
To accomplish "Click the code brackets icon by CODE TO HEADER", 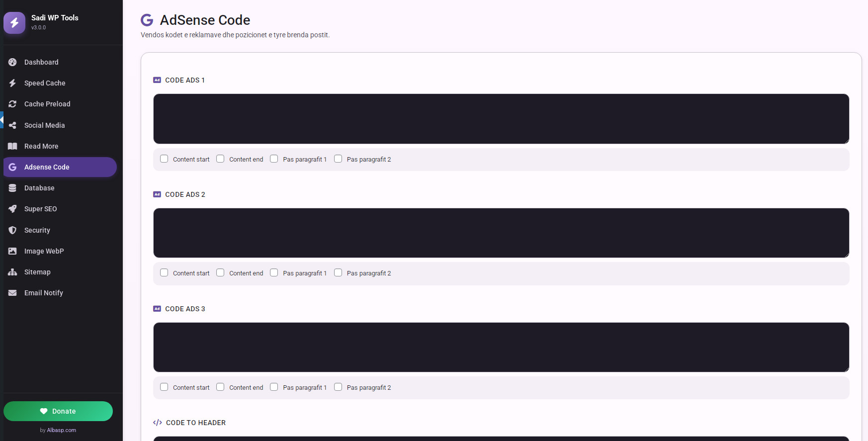I will coord(158,423).
